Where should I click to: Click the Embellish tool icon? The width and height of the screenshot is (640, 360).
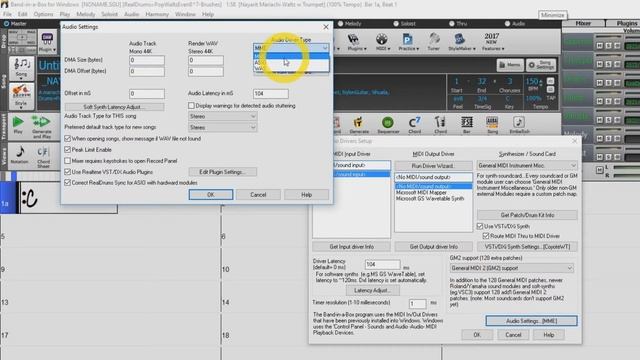(519, 124)
